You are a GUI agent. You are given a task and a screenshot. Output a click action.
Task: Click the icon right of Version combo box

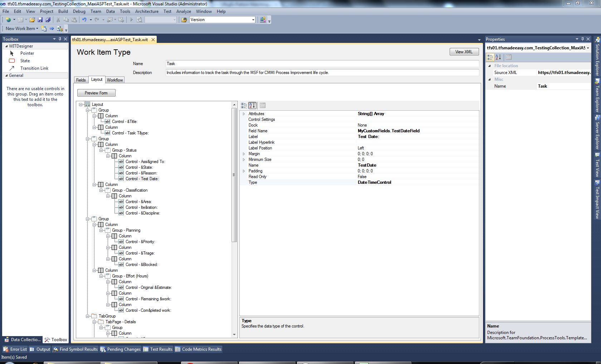point(263,20)
